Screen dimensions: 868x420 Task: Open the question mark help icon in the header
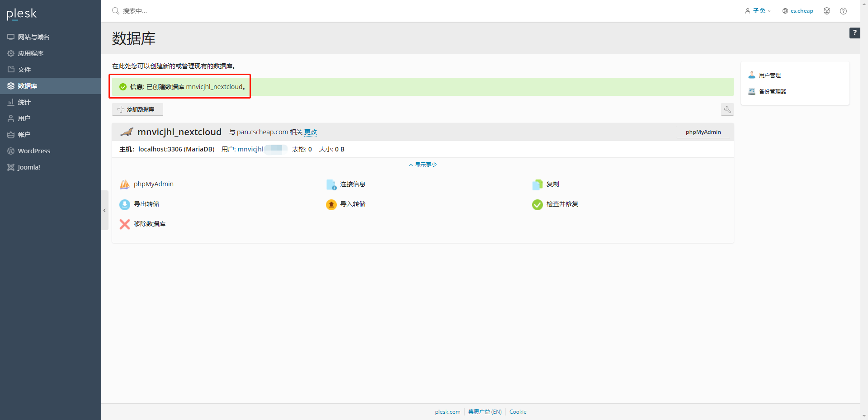(843, 11)
